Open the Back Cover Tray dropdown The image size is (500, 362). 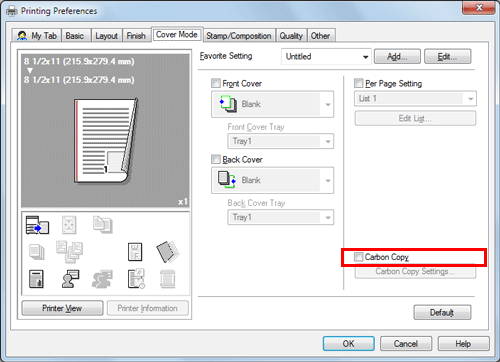[281, 217]
